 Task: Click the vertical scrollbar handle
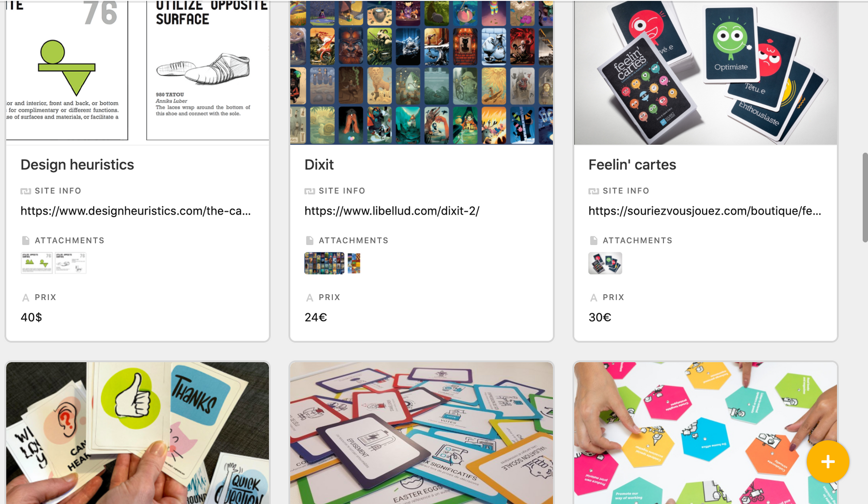tap(865, 197)
